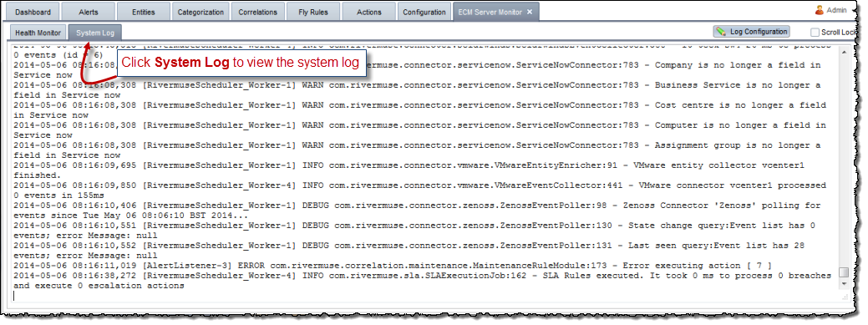Click the Admin user icon

[x=820, y=10]
